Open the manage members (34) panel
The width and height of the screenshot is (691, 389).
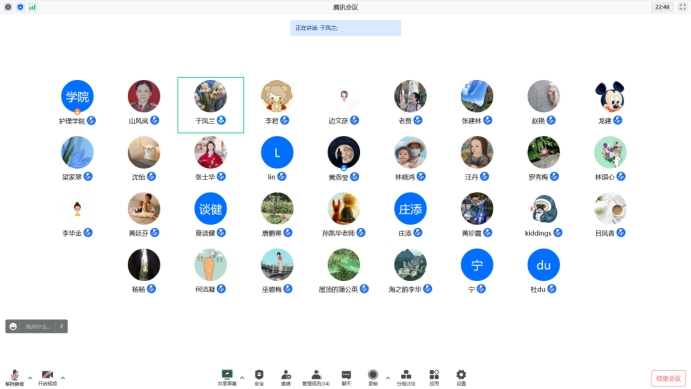(x=316, y=378)
